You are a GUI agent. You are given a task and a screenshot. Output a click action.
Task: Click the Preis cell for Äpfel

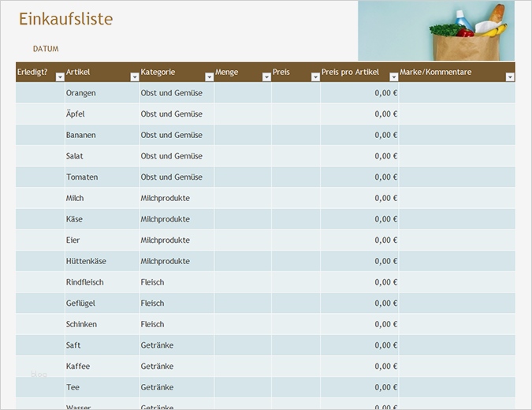tap(296, 114)
